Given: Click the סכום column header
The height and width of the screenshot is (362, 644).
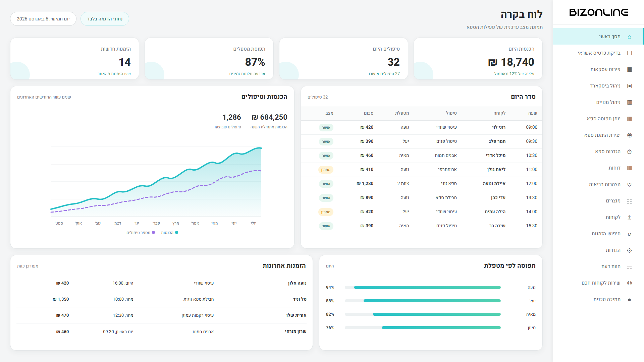Looking at the screenshot, I should click(x=369, y=113).
